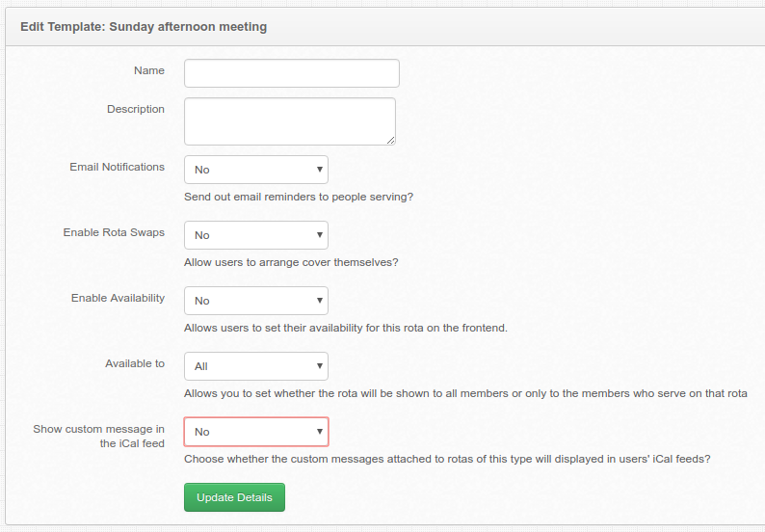Click the Edit Template panel heading

click(144, 26)
